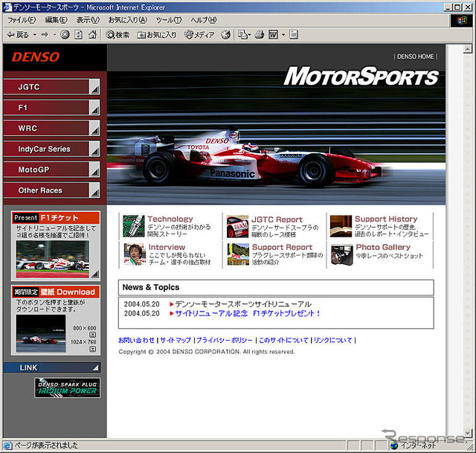Viewport: 476px width, 453px height.
Task: Follow the お問い合わせ footer link
Action: coord(136,340)
